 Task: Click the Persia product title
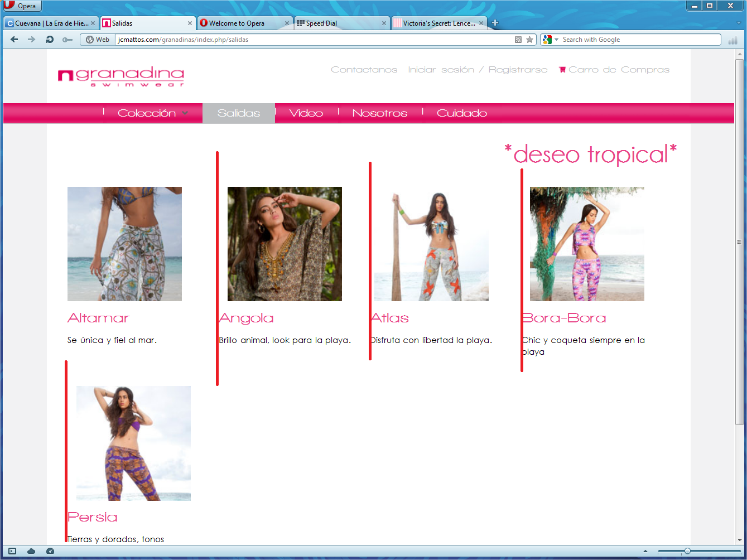click(93, 517)
